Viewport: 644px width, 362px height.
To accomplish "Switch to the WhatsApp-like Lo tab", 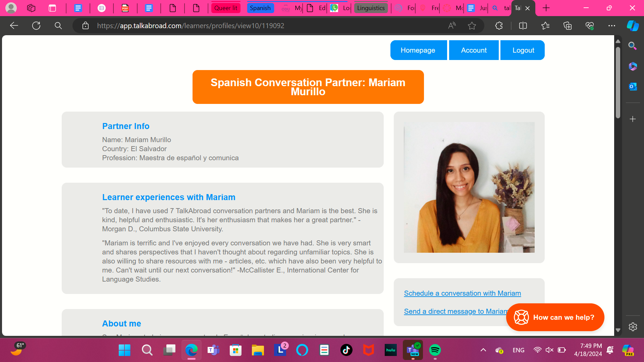I will pos(339,8).
